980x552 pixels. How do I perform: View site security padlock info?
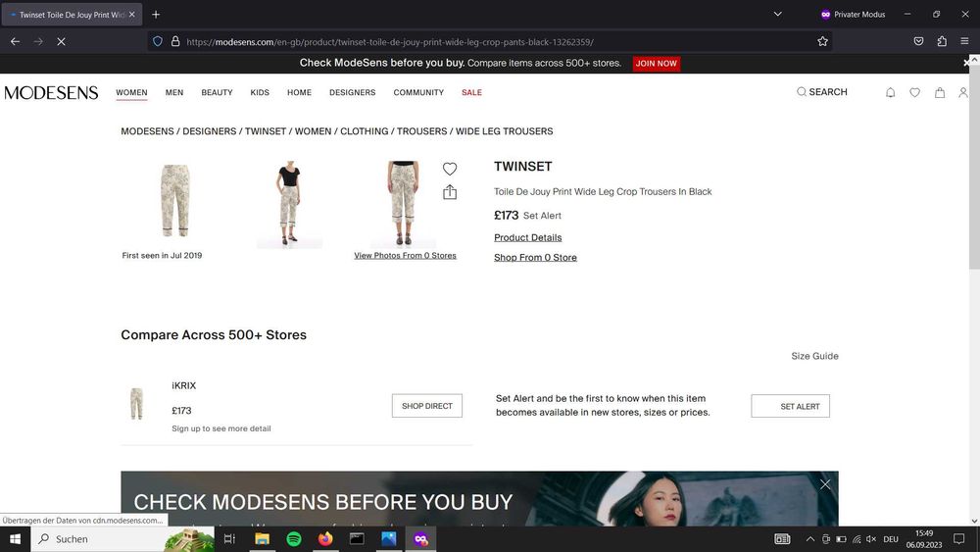point(175,41)
